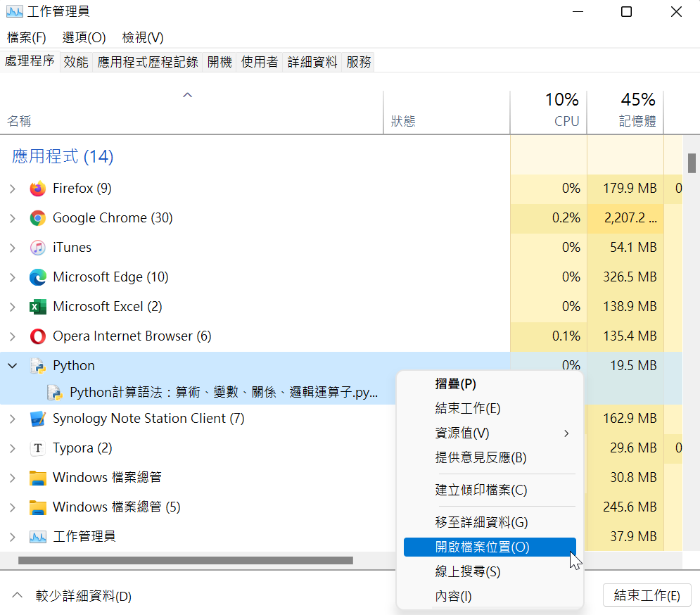Click the Opera Internet Browser icon
Viewport: 700px width, 615px height.
38,336
